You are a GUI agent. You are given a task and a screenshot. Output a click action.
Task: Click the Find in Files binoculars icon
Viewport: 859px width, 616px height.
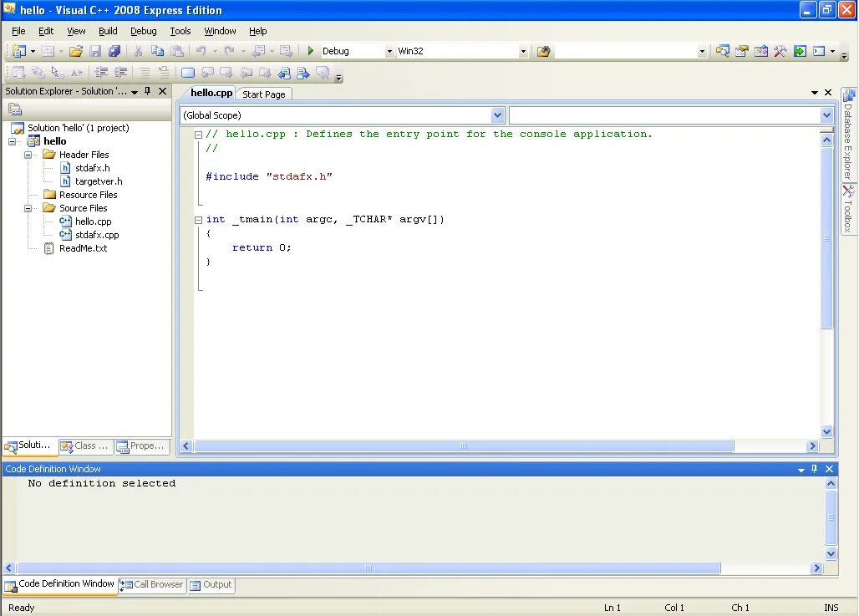click(x=543, y=51)
